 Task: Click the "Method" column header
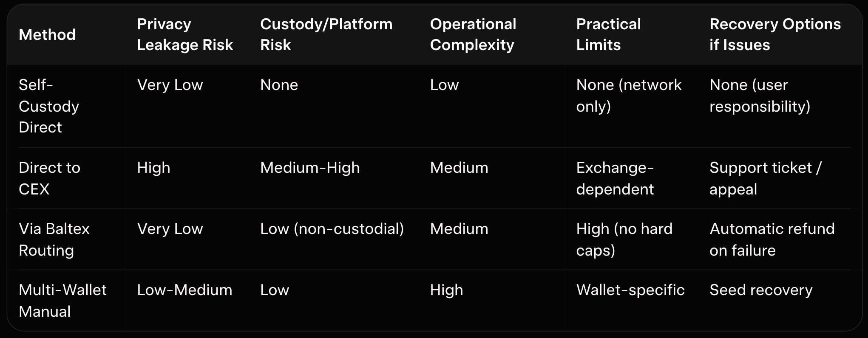click(47, 34)
